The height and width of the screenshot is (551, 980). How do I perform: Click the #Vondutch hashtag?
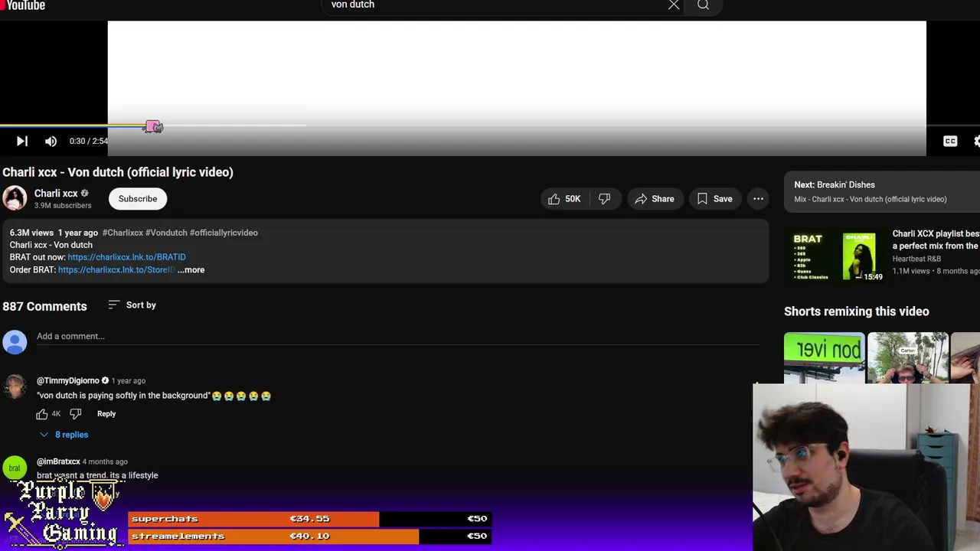(166, 233)
